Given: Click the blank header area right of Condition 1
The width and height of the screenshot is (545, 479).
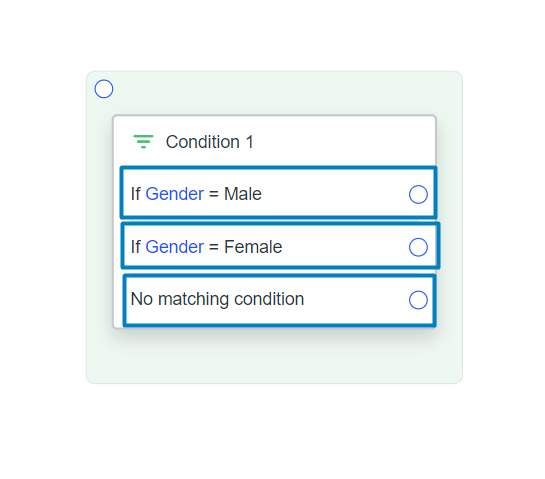Looking at the screenshot, I should click(x=344, y=142).
